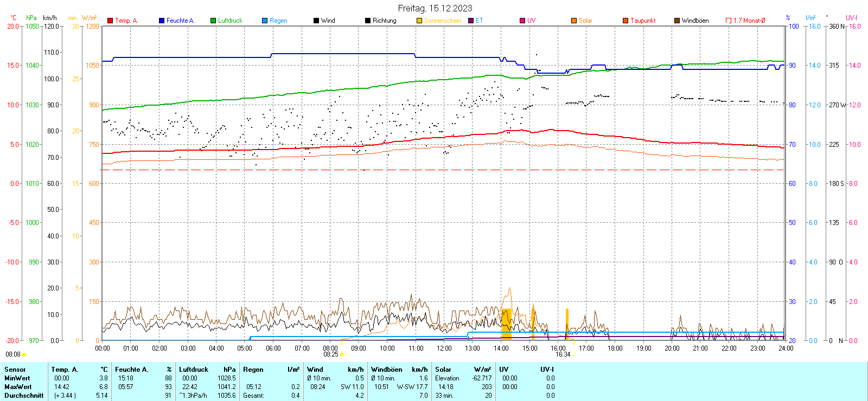Click the yellow Sonnenschein legend square
Image resolution: width=868 pixels, height=401 pixels.
click(419, 21)
